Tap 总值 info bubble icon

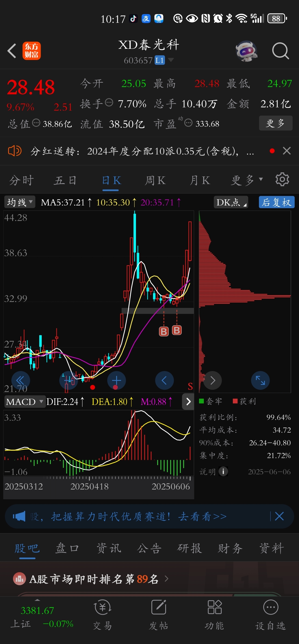(36, 123)
